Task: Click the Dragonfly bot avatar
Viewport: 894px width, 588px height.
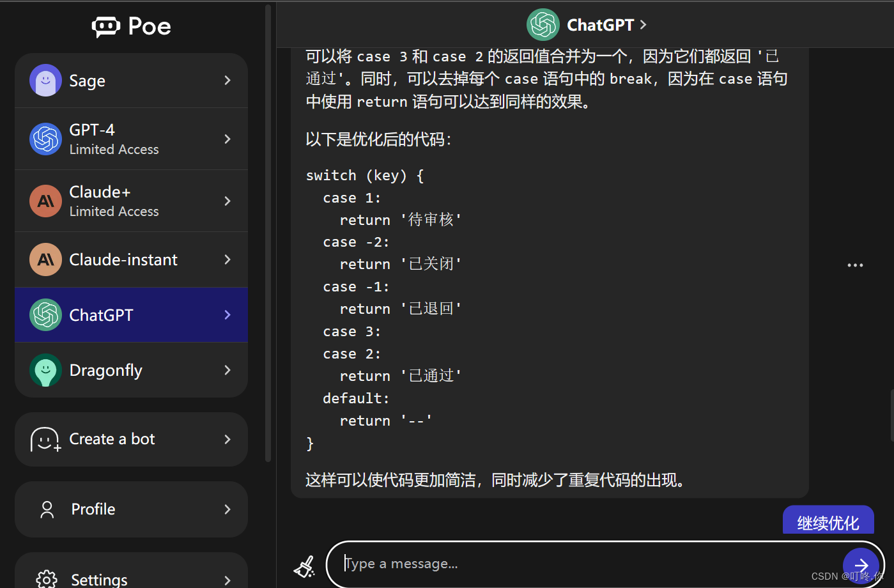Action: tap(45, 370)
